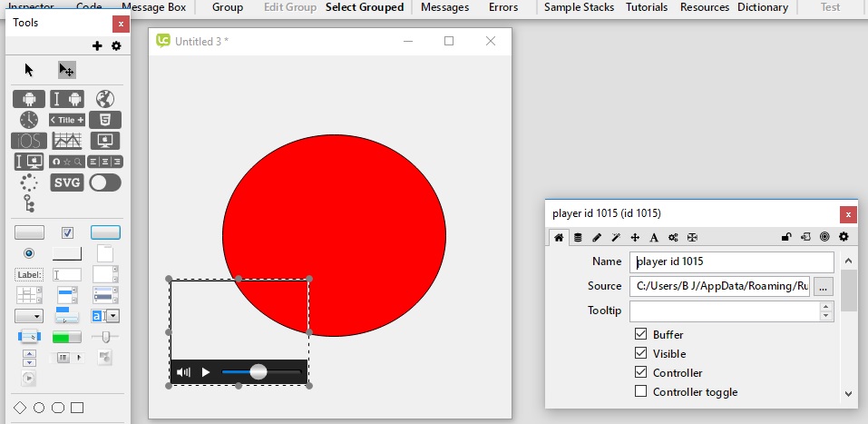Select the Edit pointer tool
Screen dimensions: 868x424
(x=66, y=70)
